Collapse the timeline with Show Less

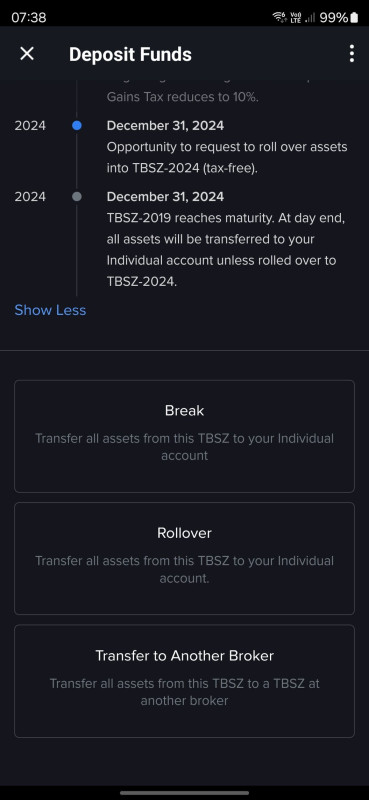point(50,310)
